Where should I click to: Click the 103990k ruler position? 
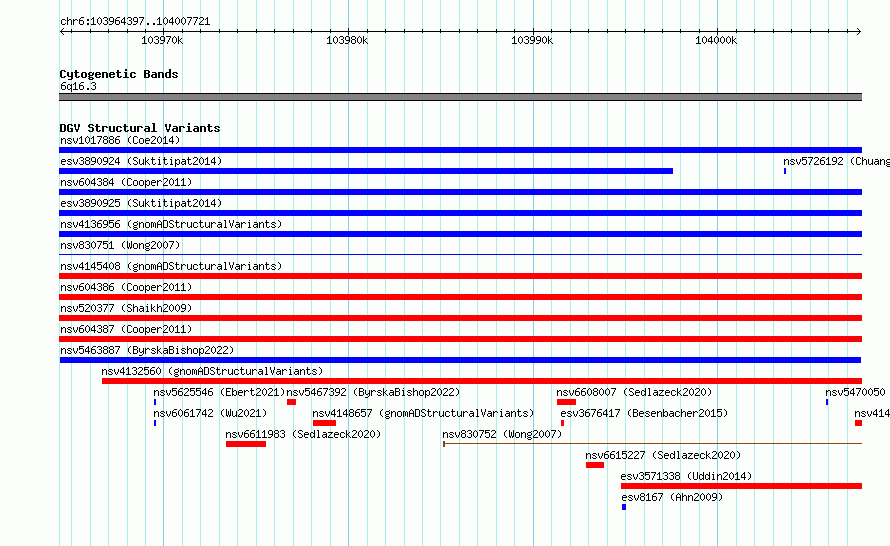click(x=532, y=40)
